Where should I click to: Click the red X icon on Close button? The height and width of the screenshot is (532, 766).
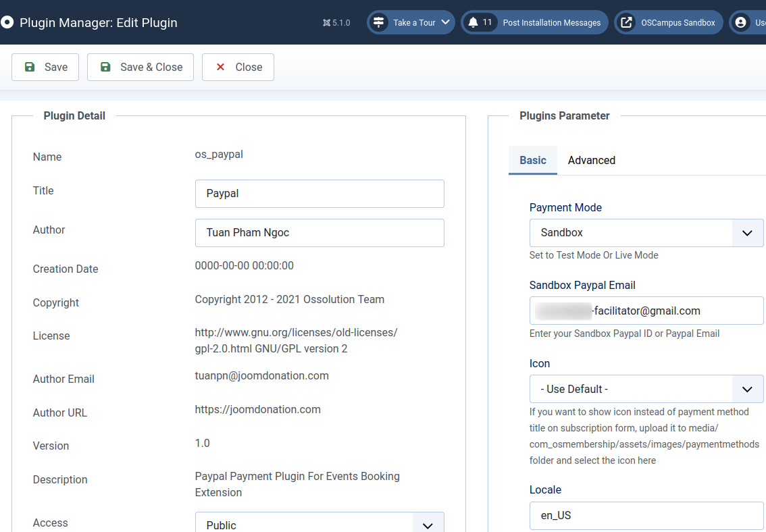tap(220, 67)
